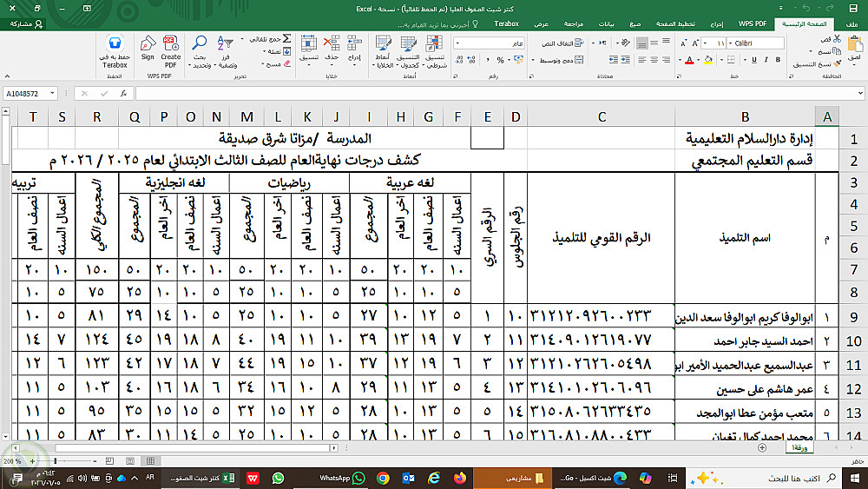Click the Cut scissors icon
This screenshot has height=489, width=868.
(x=837, y=39)
